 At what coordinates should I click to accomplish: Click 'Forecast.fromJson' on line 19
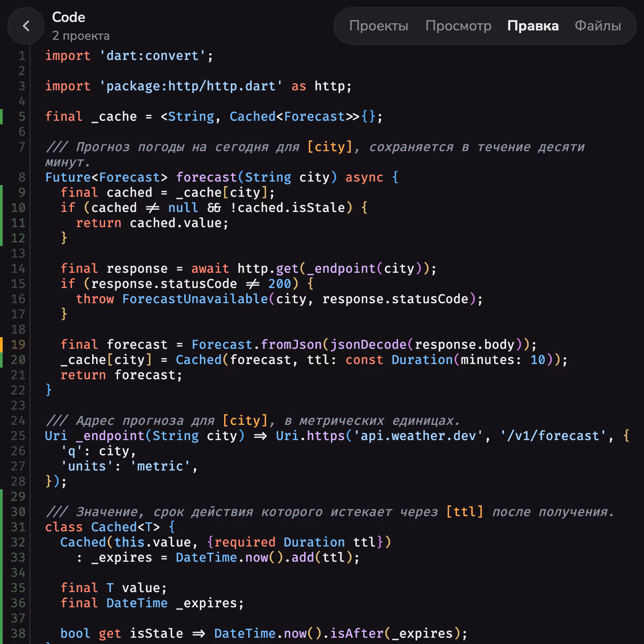[257, 345]
